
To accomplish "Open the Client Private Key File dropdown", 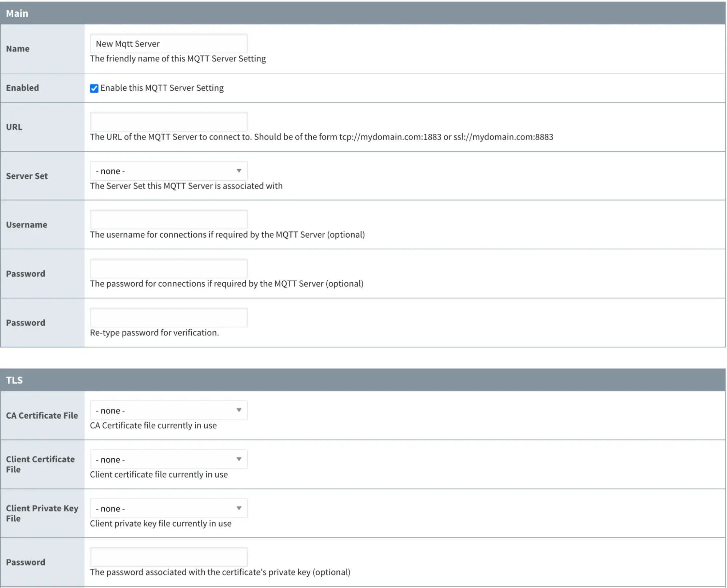I will 169,508.
